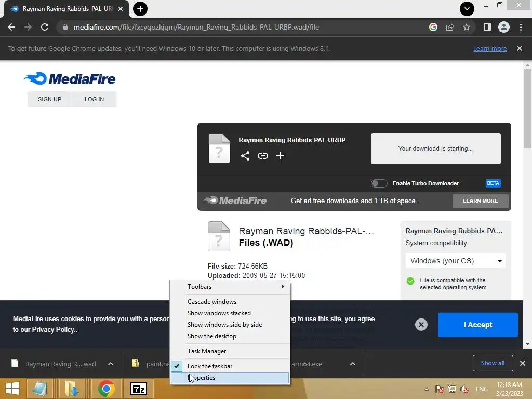Click Show all downloads button
The width and height of the screenshot is (532, 399).
[493, 363]
